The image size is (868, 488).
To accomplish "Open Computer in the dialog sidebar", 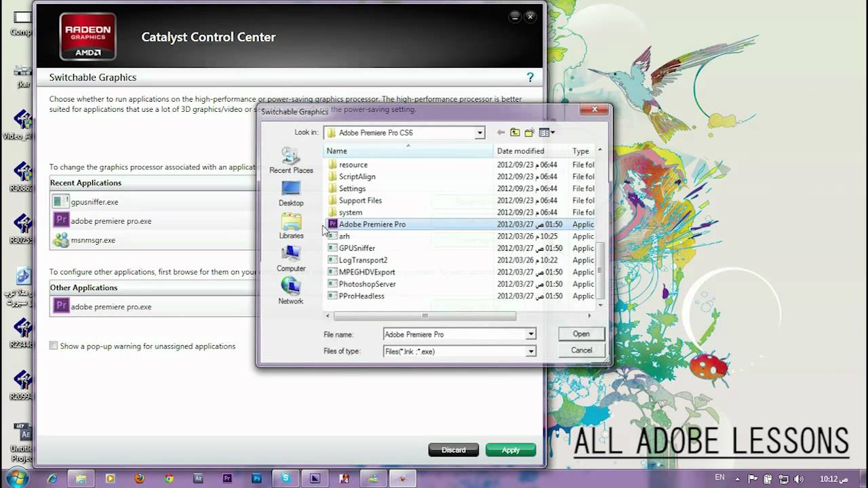I will (x=291, y=259).
